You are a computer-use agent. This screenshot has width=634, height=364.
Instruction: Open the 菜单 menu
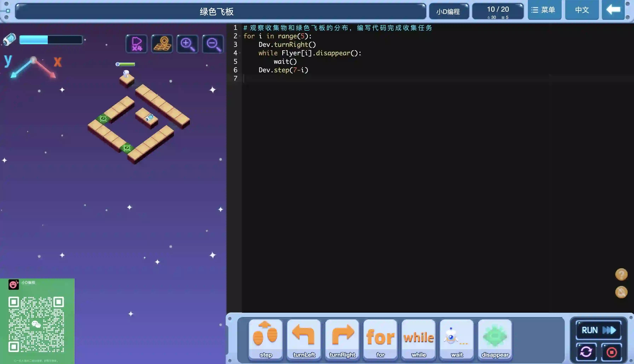coord(544,10)
